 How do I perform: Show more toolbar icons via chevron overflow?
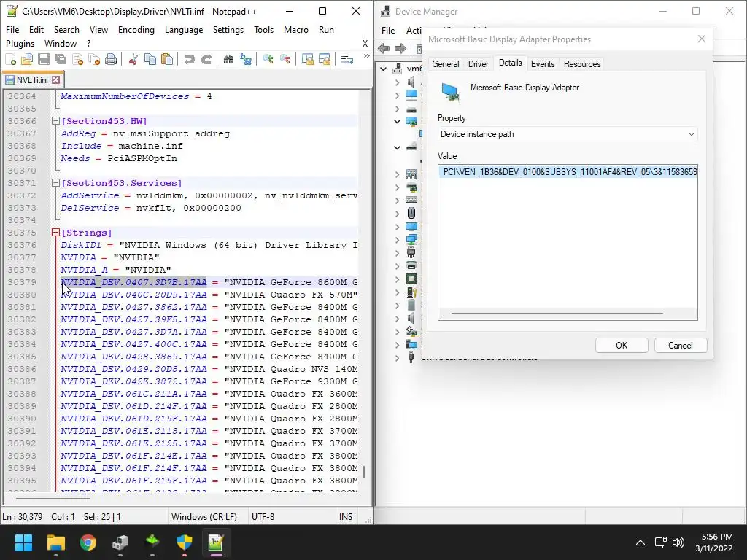point(366,56)
